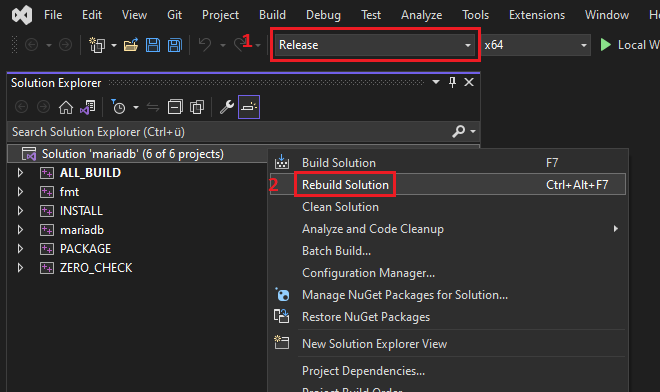Choose Batch Build from context menu
660x392 pixels.
(x=448, y=251)
